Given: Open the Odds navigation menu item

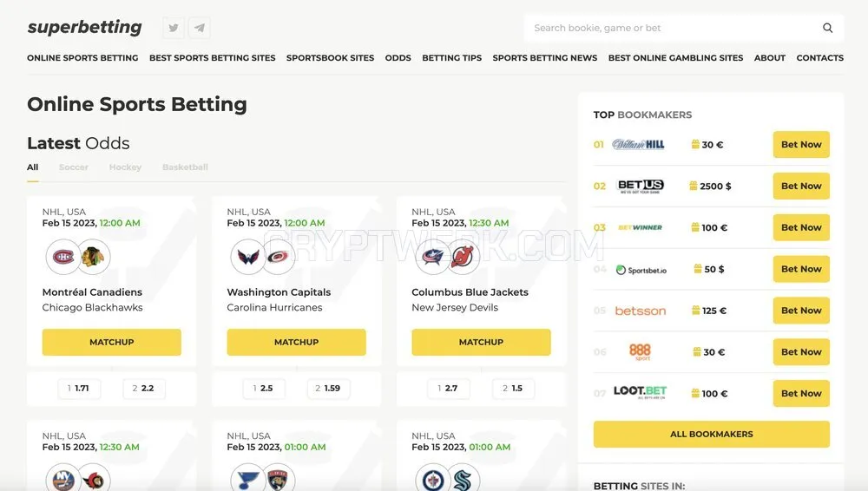Looking at the screenshot, I should 398,57.
